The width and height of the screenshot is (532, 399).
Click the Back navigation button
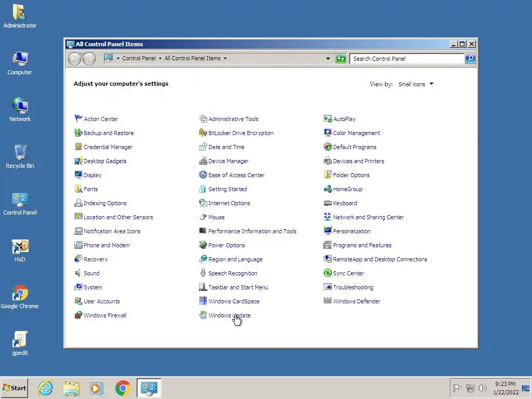[x=74, y=59]
